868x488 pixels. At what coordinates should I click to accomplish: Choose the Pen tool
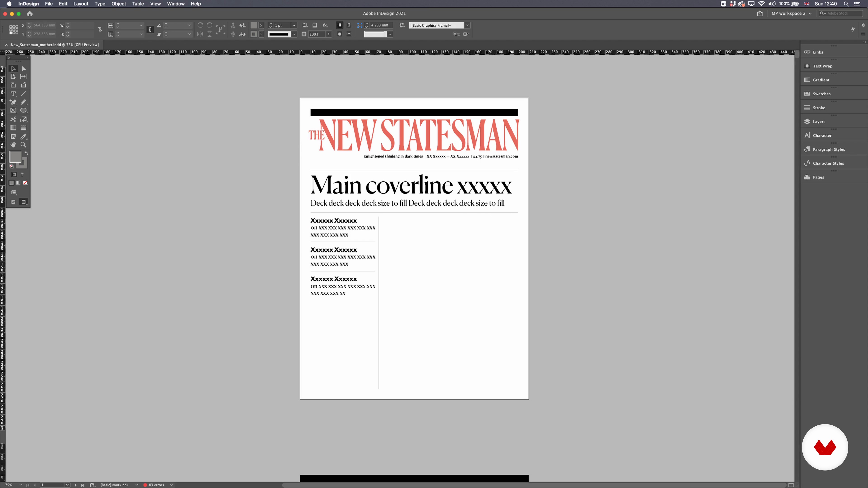click(x=13, y=102)
